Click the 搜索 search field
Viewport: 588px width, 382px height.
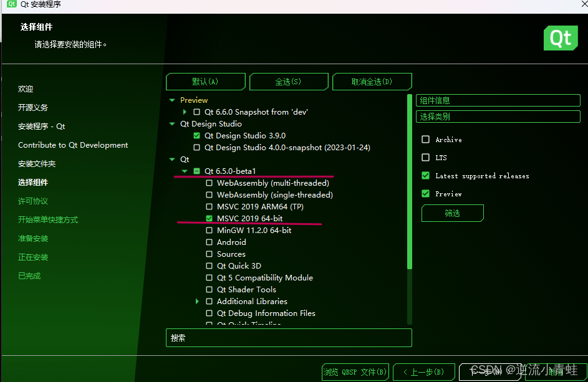click(x=289, y=338)
